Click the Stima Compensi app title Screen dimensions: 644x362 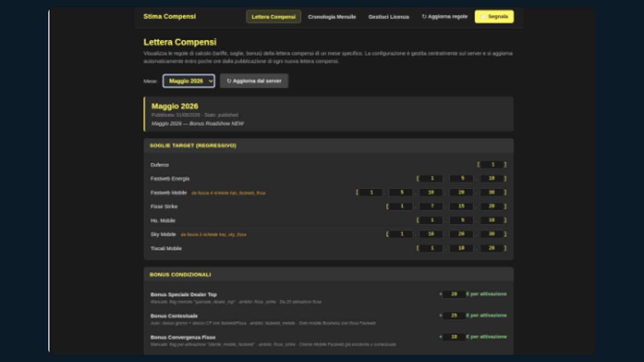169,16
